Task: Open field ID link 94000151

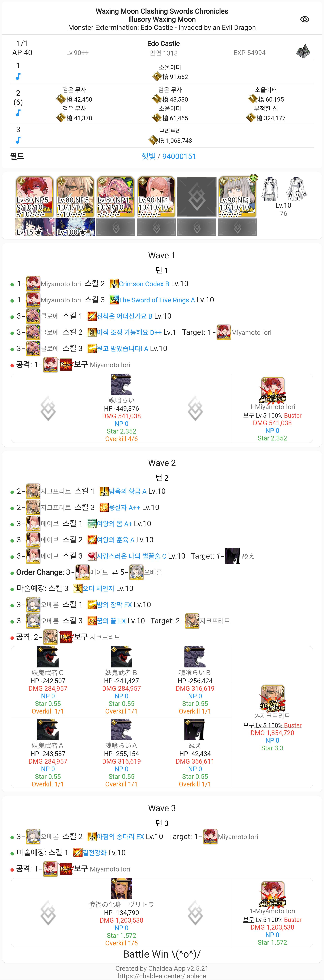Action: coord(179,156)
